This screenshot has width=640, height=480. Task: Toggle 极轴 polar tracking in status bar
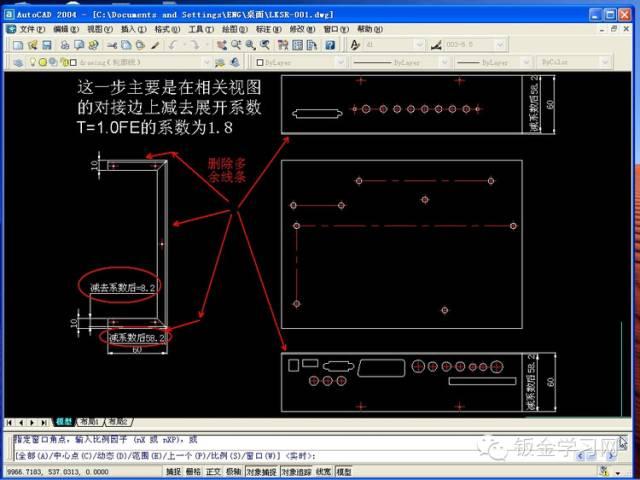[233, 471]
